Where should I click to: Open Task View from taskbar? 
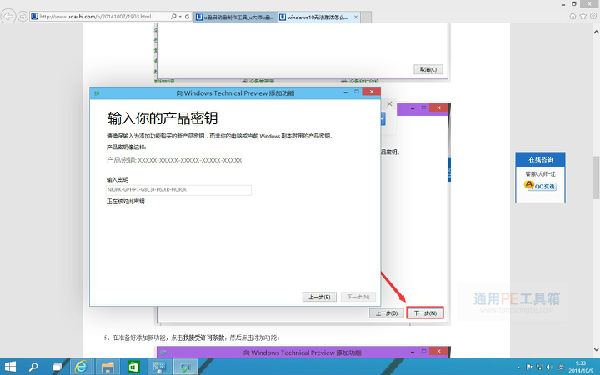(x=57, y=367)
